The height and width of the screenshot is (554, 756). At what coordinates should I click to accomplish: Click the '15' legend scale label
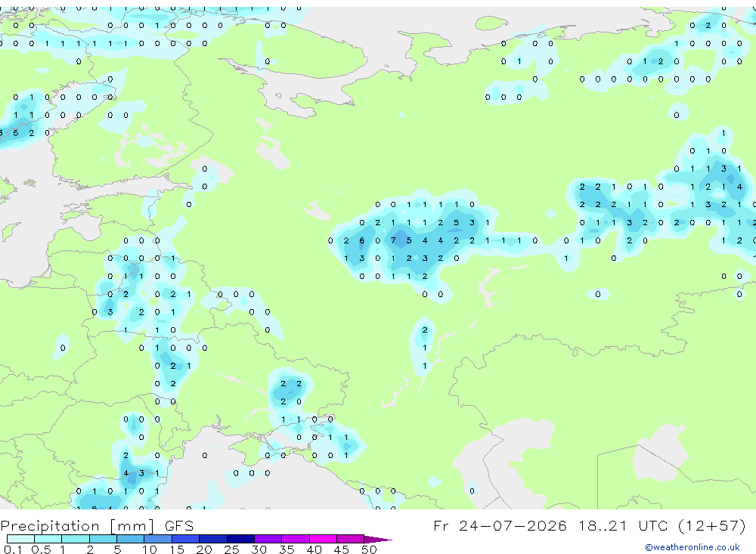[177, 549]
